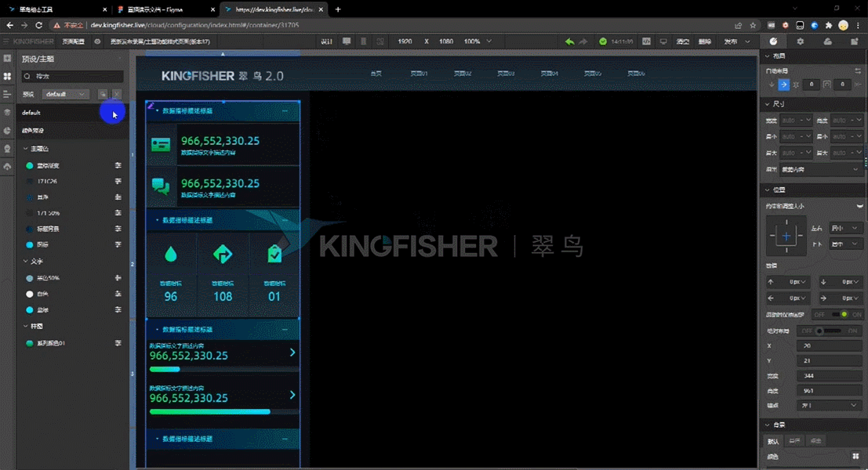Screen dimensions: 868x470
Task: Click the 系列颜色01 gradient swatch
Action: (x=30, y=343)
